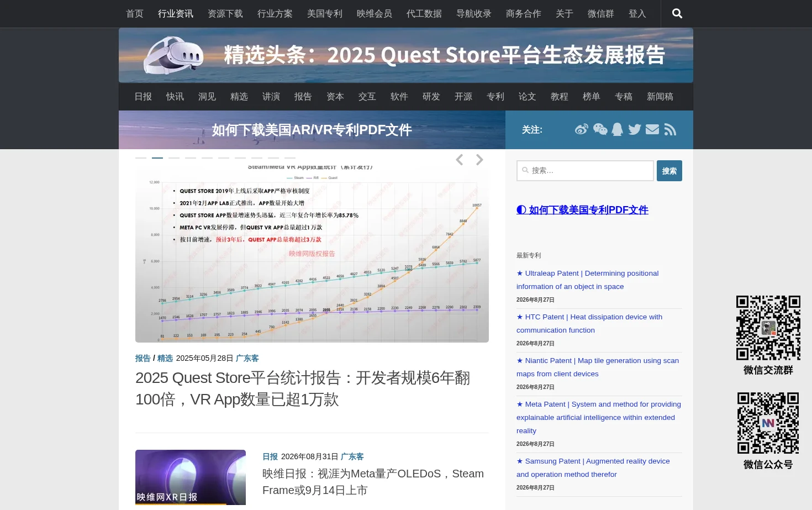The height and width of the screenshot is (510, 812).
Task: Open the 行业资讯 menu
Action: click(176, 14)
